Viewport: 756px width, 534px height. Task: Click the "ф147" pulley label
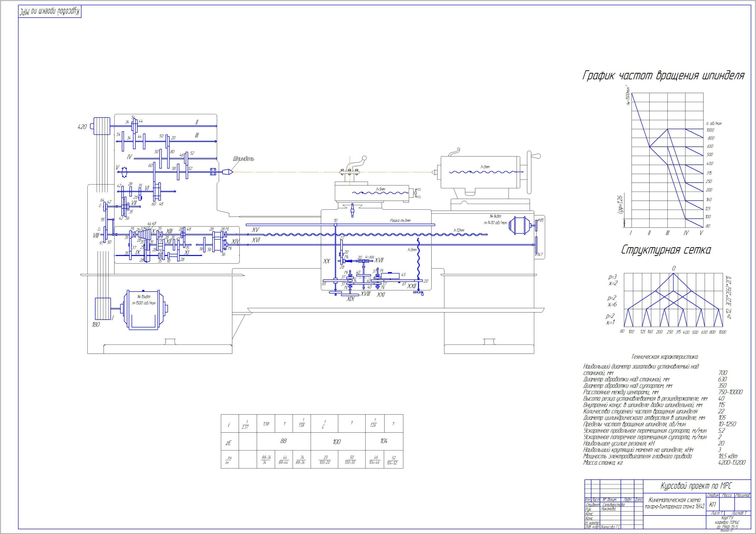click(539, 254)
